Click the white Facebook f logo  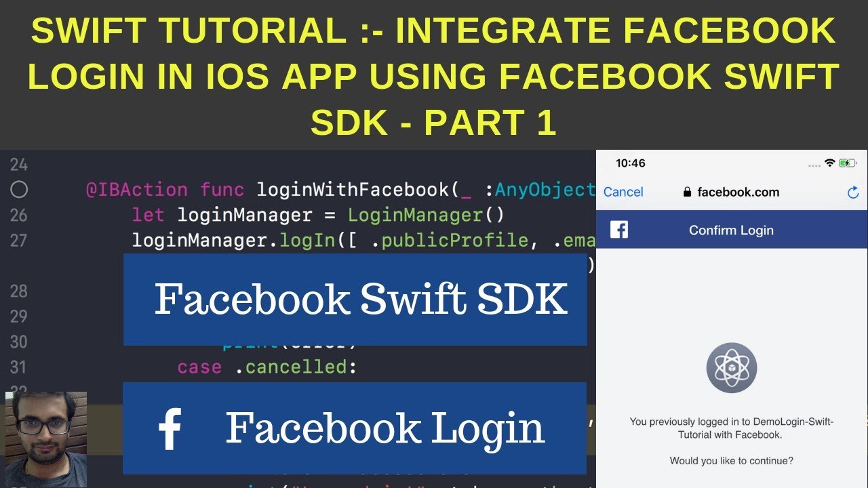169,428
